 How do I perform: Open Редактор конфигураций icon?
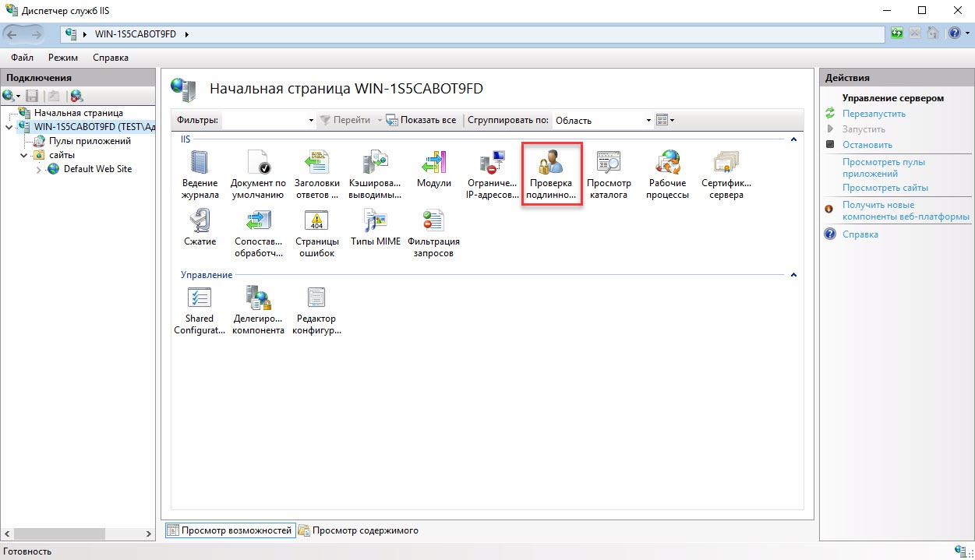point(316,310)
